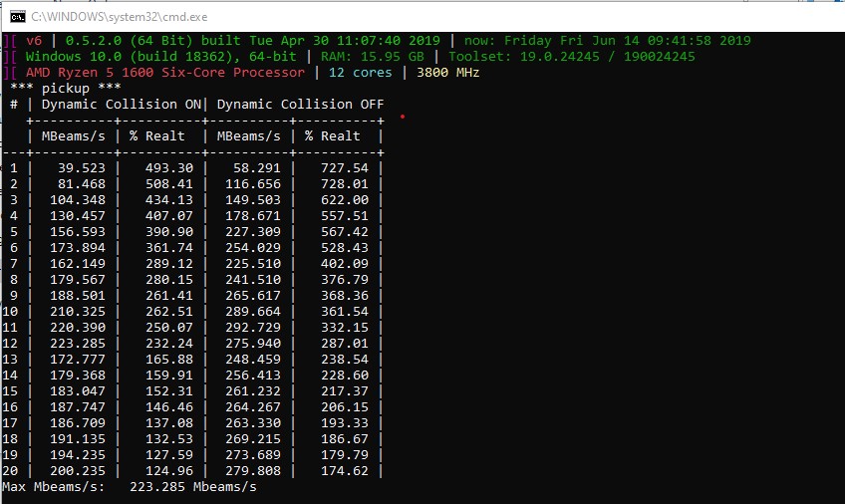Click the value 178.671 in row 4

coord(253,216)
